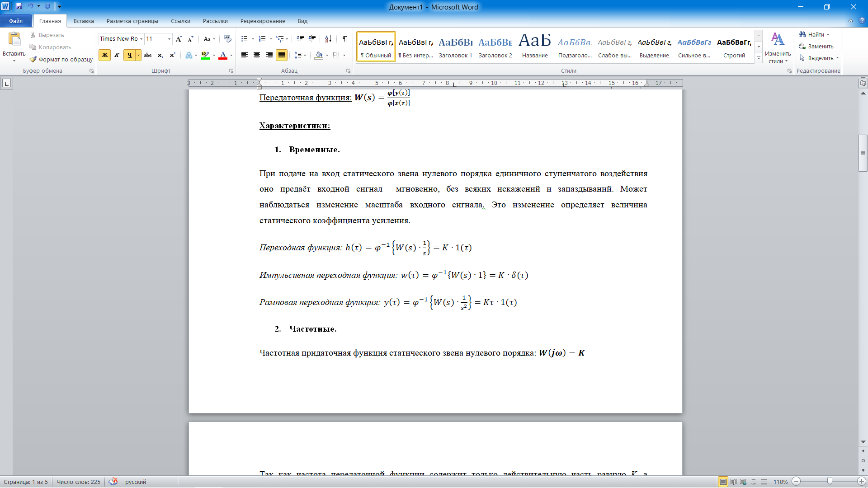Click text highlight color button
868x488 pixels.
click(x=205, y=55)
